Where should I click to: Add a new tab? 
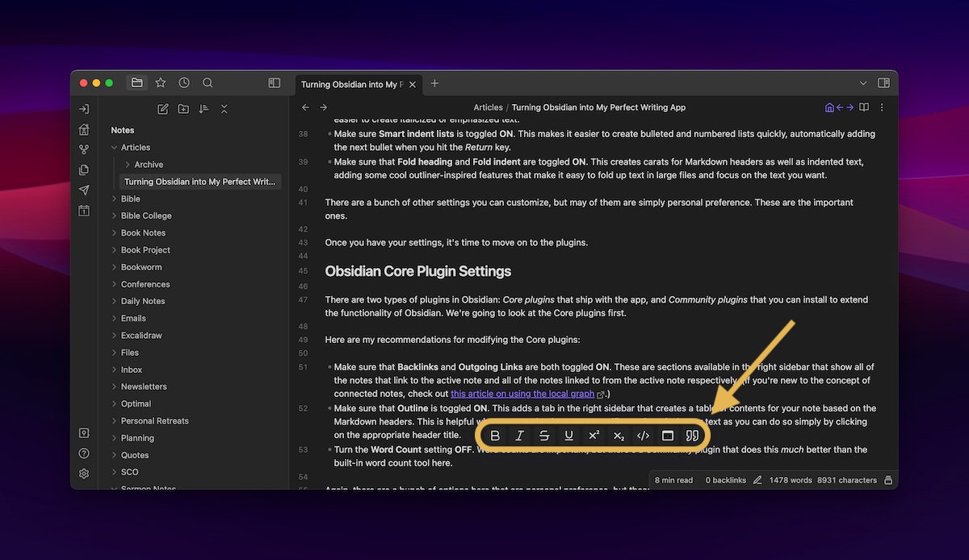[434, 83]
